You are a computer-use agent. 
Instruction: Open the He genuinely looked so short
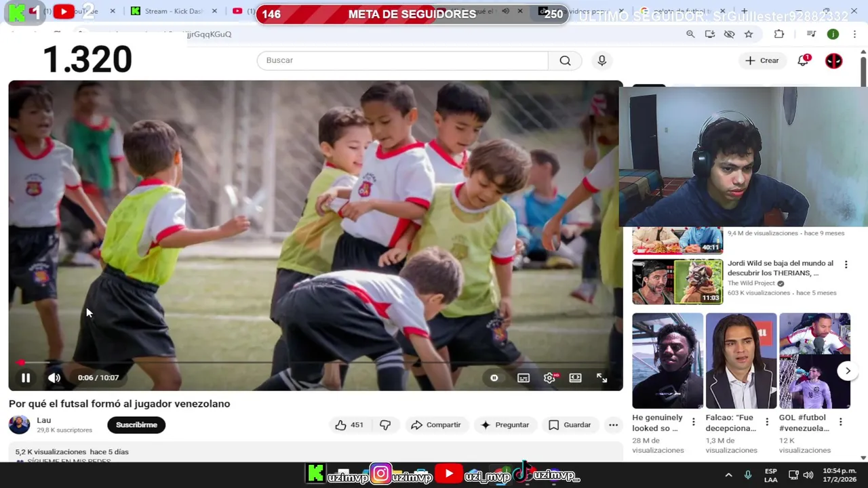tap(667, 361)
